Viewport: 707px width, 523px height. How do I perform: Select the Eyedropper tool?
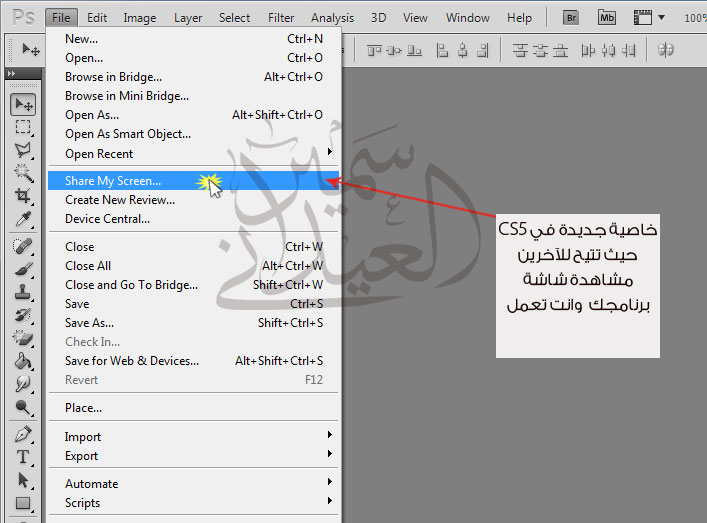pos(23,219)
